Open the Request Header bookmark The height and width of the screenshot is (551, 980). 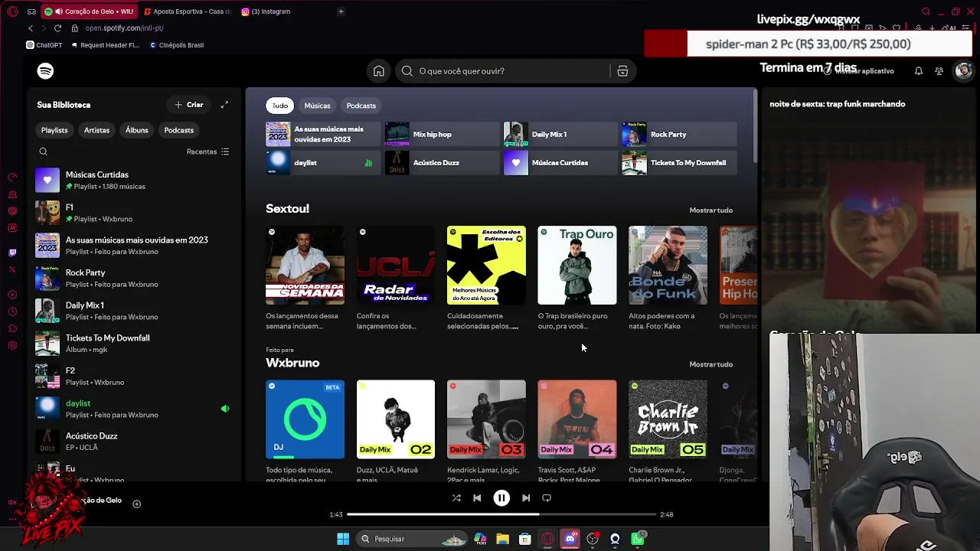[105, 45]
